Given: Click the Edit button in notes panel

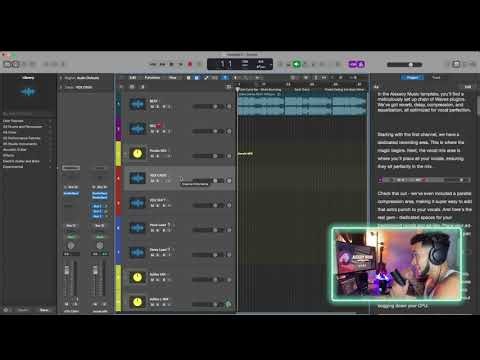Looking at the screenshot, I should (x=468, y=87).
